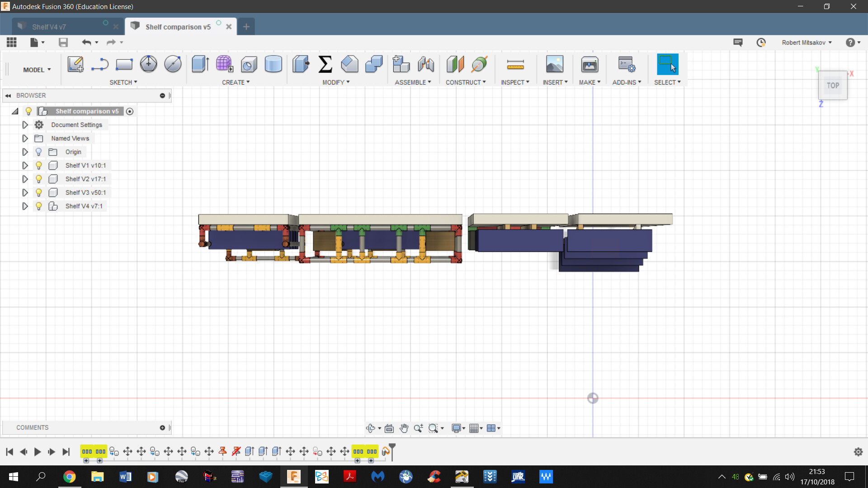
Task: Open Scripts and Add-Ins icon
Action: (x=627, y=64)
